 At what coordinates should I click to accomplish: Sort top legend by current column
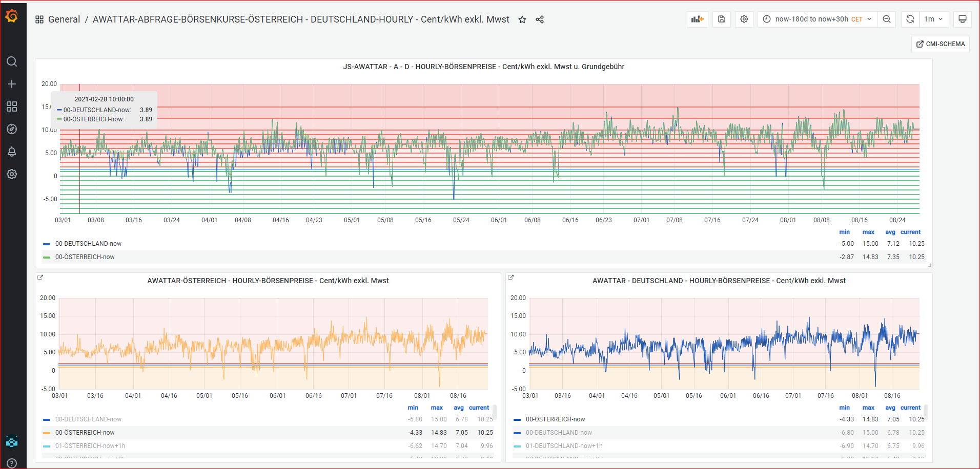(x=910, y=232)
